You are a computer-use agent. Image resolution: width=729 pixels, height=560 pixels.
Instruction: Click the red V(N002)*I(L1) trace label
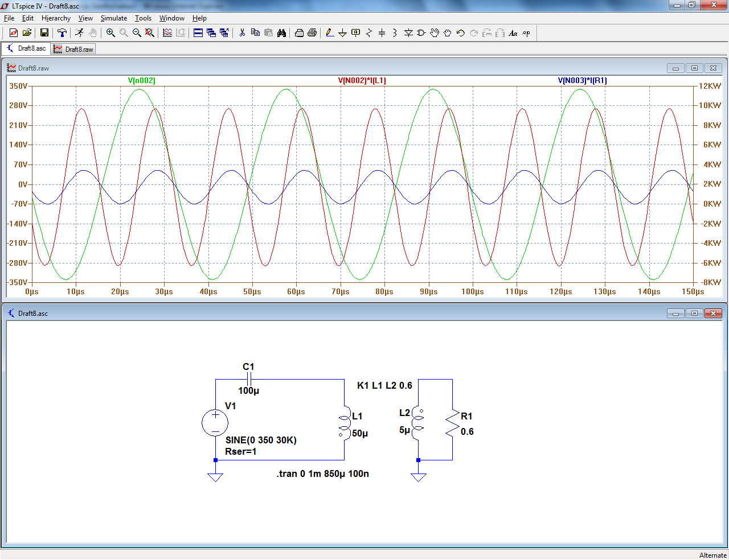[x=362, y=81]
